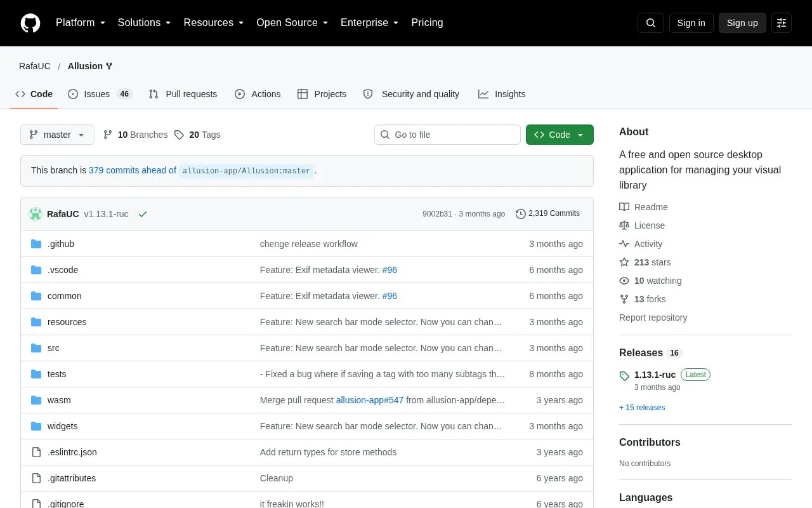This screenshot has height=508, width=812.
Task: Click the wasm folder icon
Action: [36, 400]
